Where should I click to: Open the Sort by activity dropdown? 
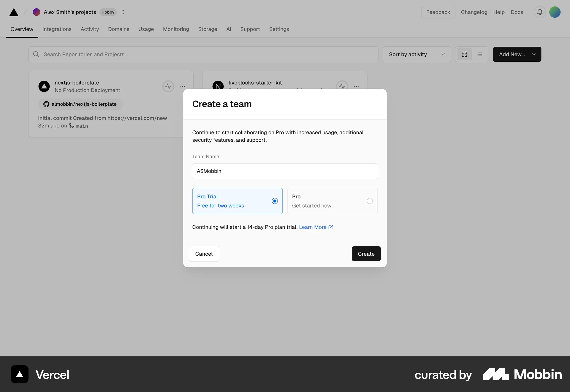[x=417, y=54]
